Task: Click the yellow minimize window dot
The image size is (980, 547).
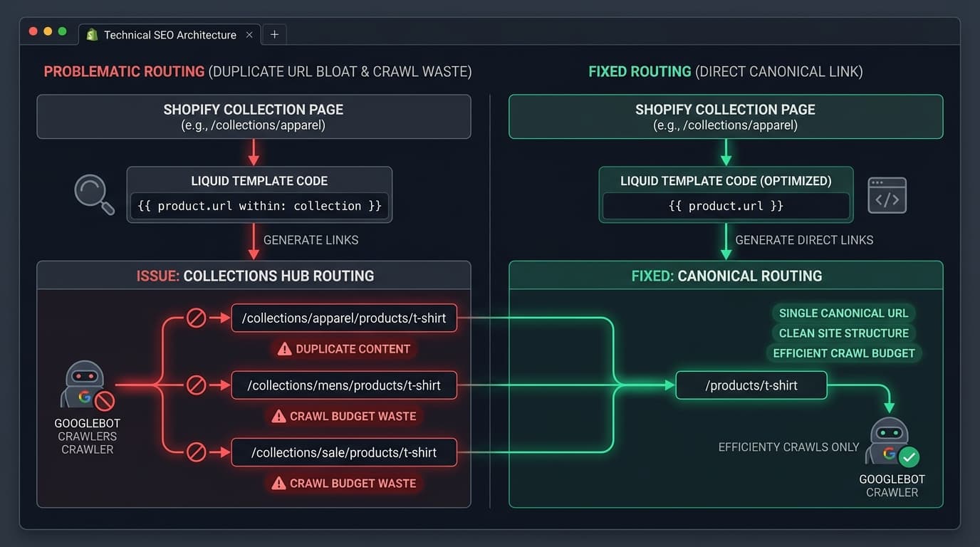Action: tap(48, 31)
